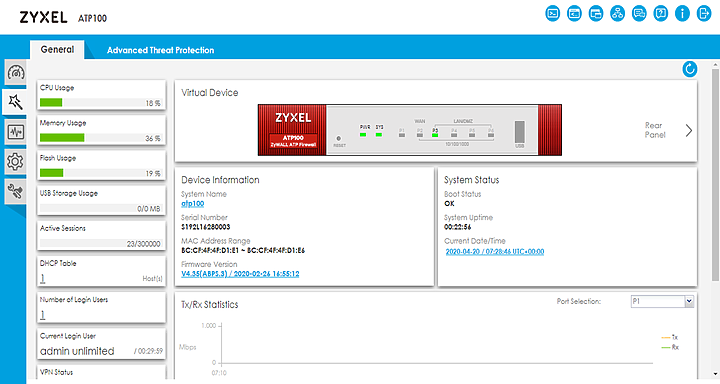Open the Maintenance tools sidebar icon
The image size is (720, 384).
[16, 191]
